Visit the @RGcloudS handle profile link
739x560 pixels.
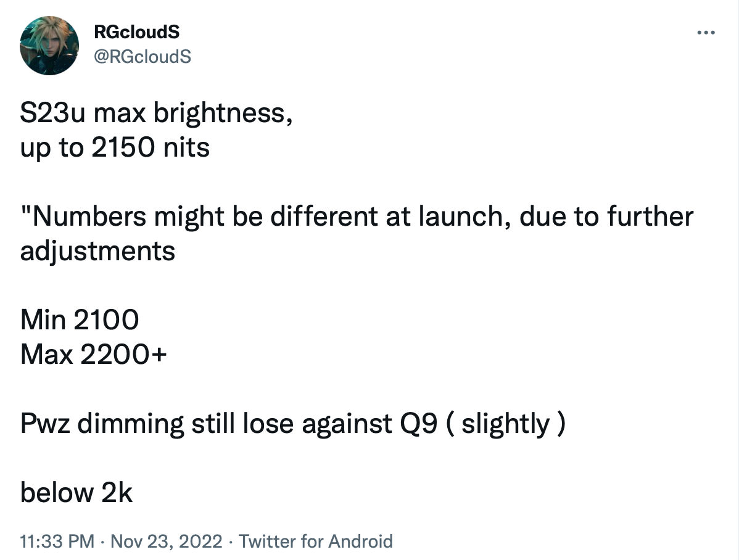[x=142, y=57]
